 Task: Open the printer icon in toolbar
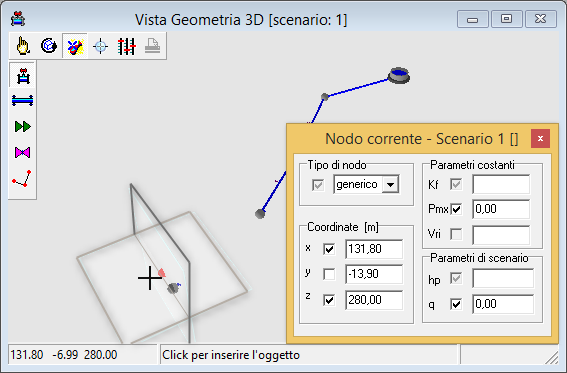click(x=153, y=46)
